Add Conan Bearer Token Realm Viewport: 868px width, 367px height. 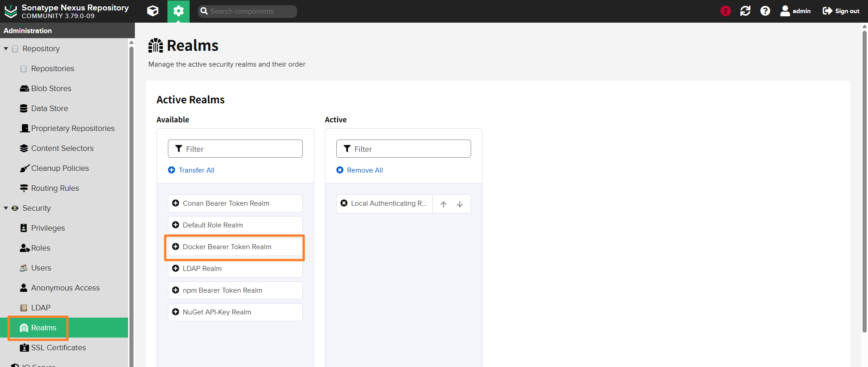click(x=235, y=203)
